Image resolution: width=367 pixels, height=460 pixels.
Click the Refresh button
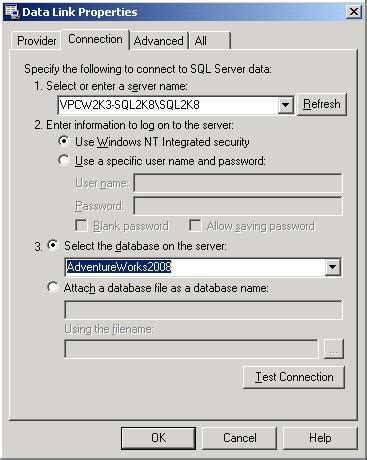click(x=322, y=104)
